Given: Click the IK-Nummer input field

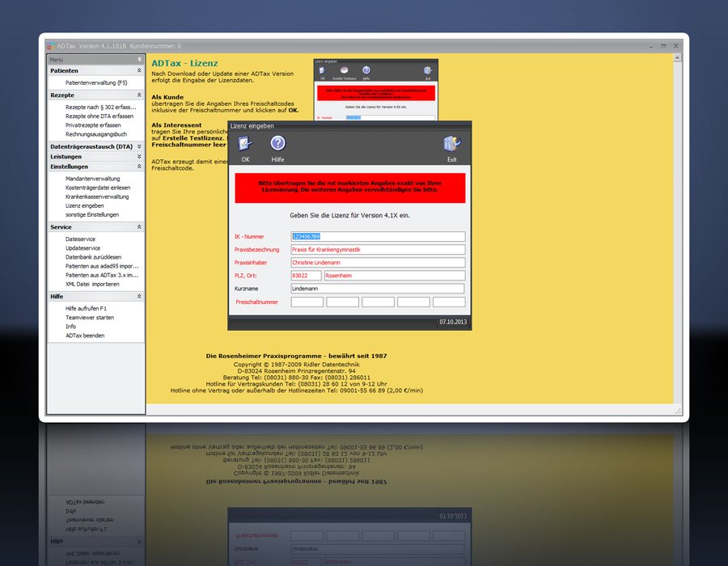Looking at the screenshot, I should 378,237.
